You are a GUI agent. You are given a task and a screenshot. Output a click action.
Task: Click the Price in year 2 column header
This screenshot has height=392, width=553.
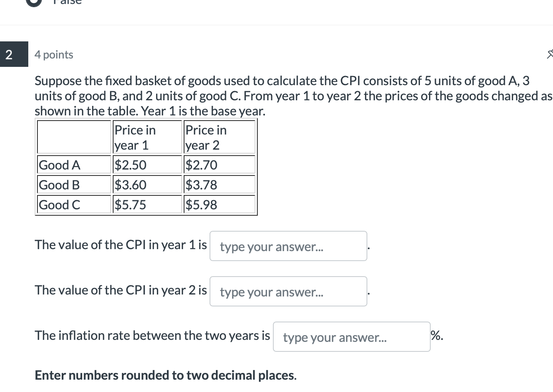click(x=206, y=137)
